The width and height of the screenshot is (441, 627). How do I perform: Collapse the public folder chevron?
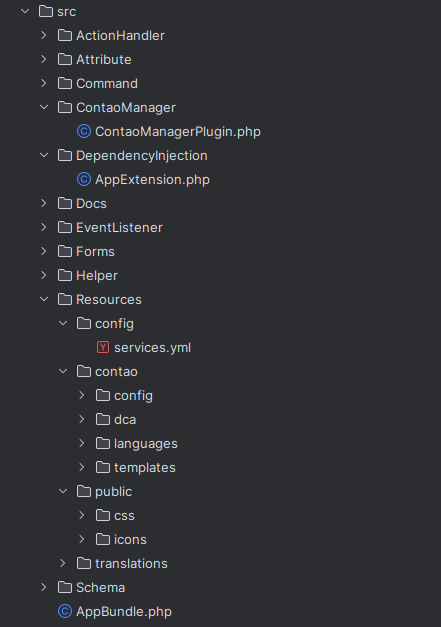pyautogui.click(x=63, y=491)
